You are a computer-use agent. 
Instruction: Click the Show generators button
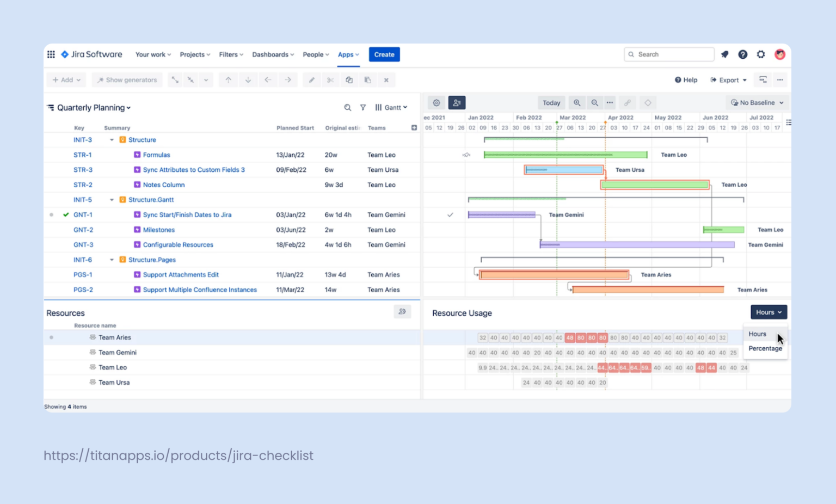127,80
